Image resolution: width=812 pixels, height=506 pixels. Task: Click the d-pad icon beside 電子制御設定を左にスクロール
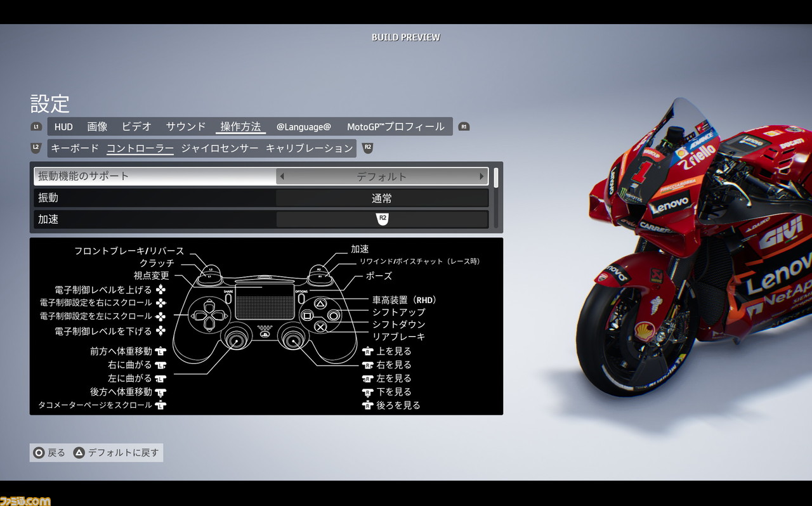161,316
